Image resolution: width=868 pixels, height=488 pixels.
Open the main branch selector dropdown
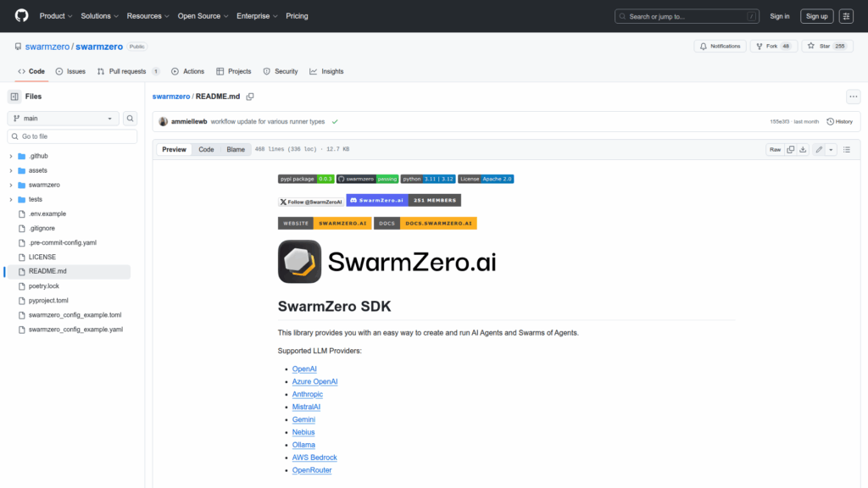64,119
